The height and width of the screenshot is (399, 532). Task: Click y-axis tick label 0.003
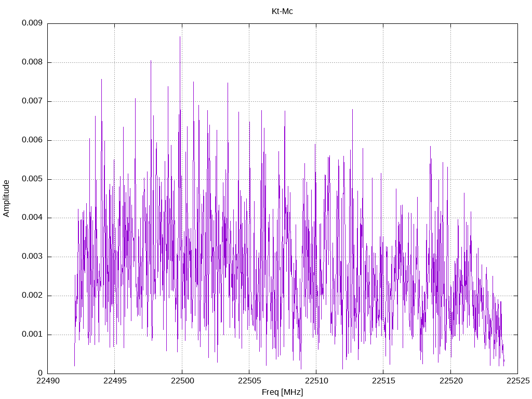click(32, 257)
